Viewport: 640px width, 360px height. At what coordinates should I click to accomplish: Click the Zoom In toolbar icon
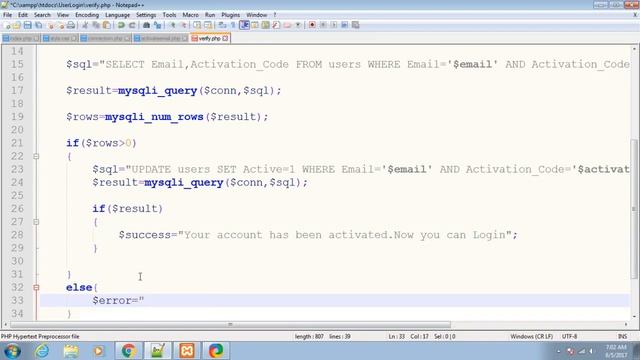click(172, 25)
